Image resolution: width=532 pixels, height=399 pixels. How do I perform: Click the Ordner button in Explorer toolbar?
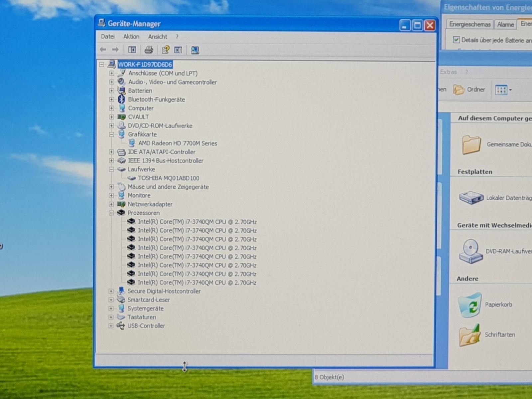[469, 90]
